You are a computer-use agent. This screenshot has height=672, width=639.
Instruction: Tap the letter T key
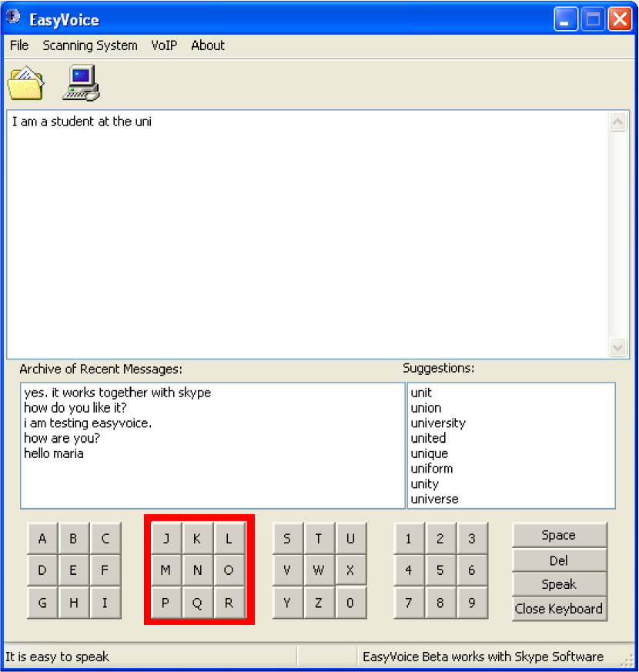click(319, 538)
